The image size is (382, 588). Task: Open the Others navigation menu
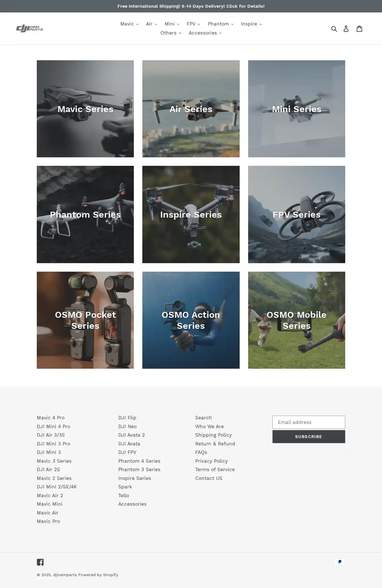[x=171, y=33]
